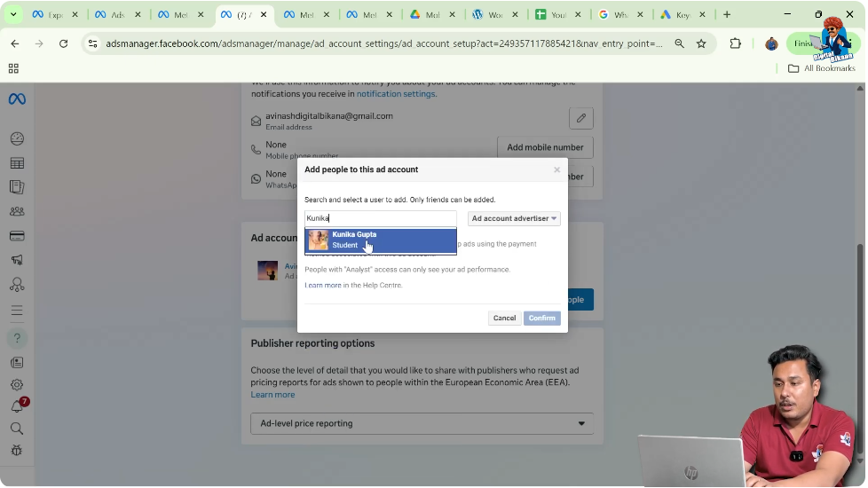The width and height of the screenshot is (868, 488).
Task: Click the browser address bar
Action: tap(384, 43)
